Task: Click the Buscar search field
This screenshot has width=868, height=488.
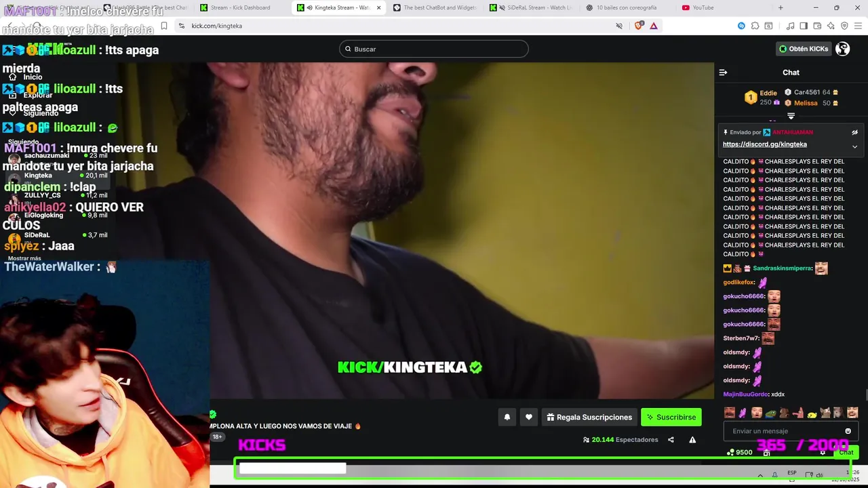Action: 434,49
